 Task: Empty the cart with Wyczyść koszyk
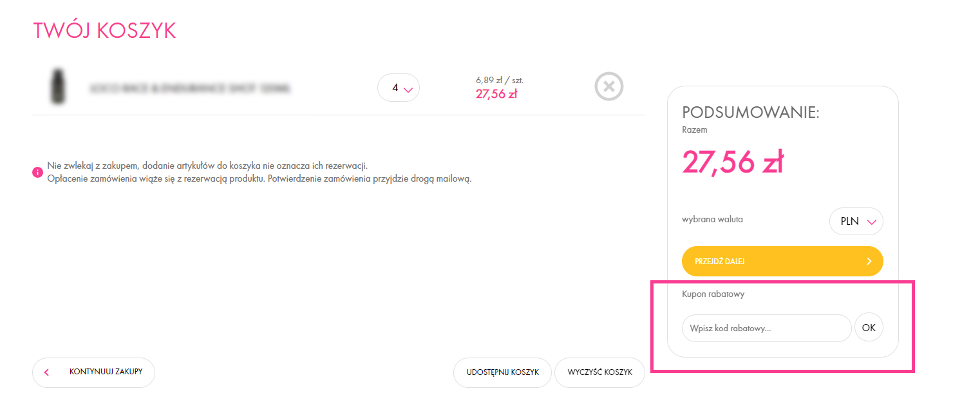[599, 372]
